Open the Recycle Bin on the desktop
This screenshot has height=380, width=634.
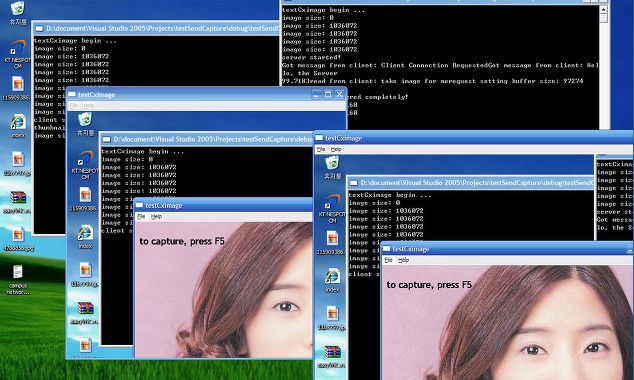coord(17,9)
